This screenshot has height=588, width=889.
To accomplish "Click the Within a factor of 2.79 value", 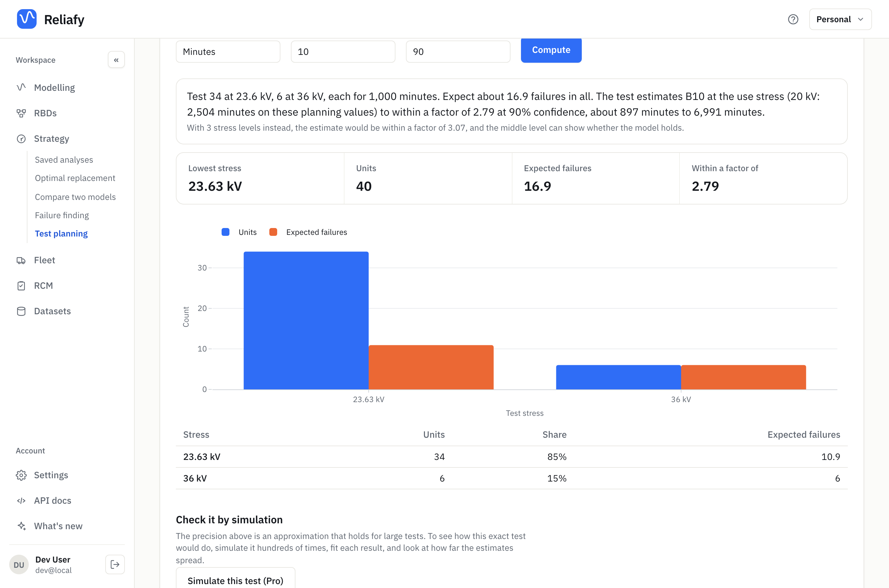I will (x=705, y=187).
